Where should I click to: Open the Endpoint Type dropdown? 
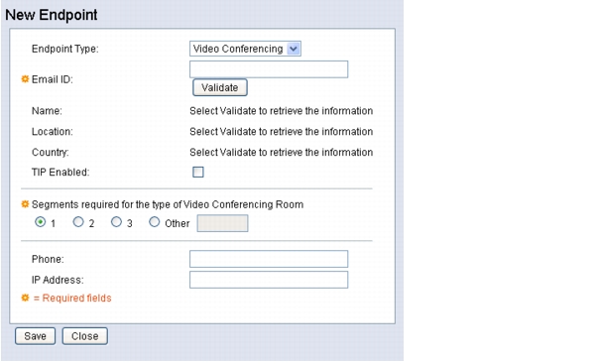245,49
